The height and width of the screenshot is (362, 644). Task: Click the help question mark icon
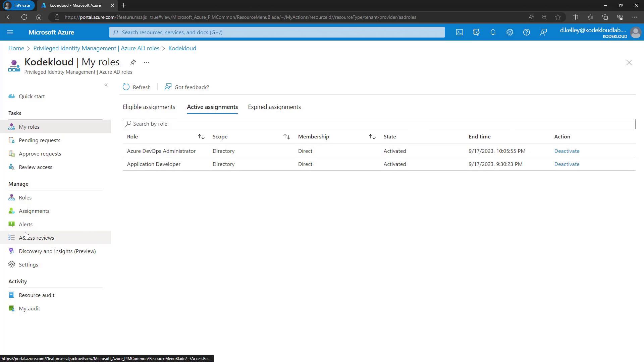pyautogui.click(x=526, y=32)
